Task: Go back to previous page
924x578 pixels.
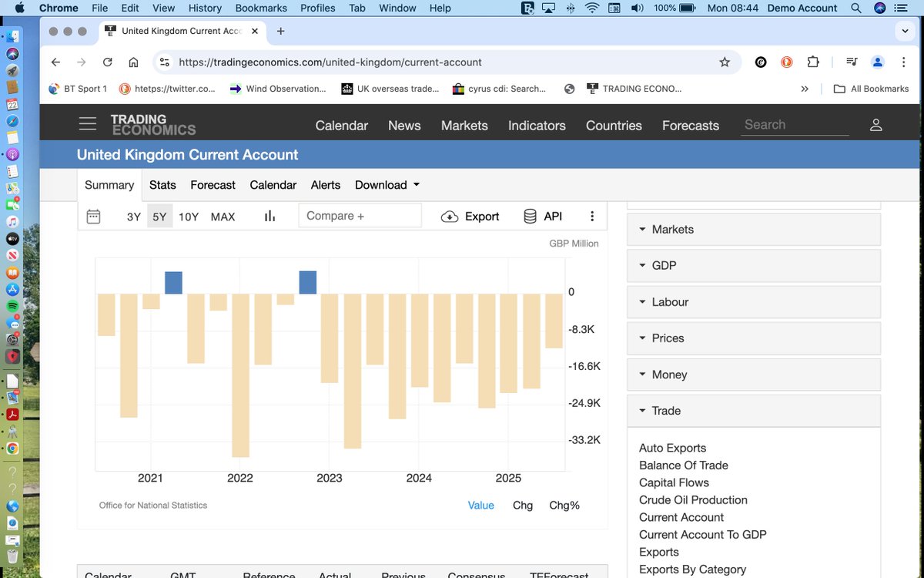Action: (x=55, y=62)
